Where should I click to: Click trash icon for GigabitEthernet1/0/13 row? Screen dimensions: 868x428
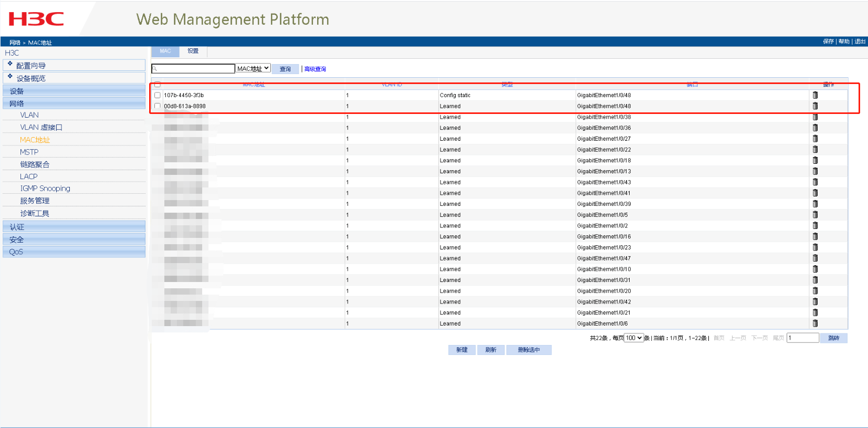tap(815, 171)
